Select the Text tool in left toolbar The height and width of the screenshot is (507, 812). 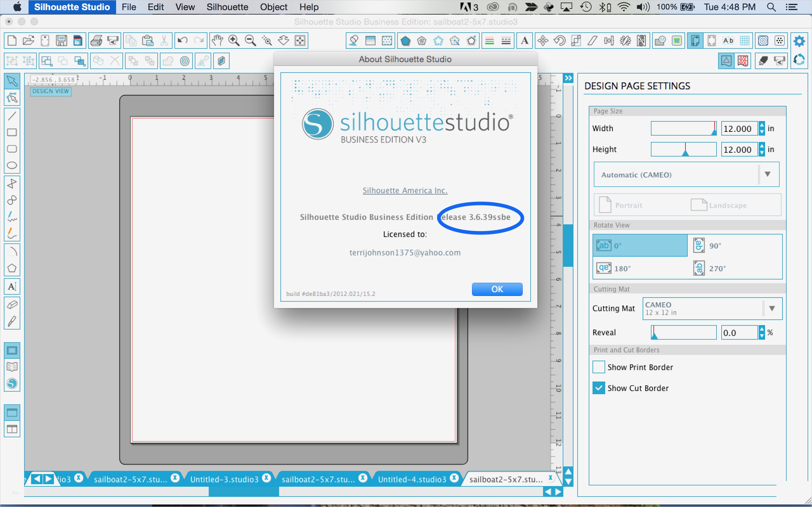pos(12,287)
